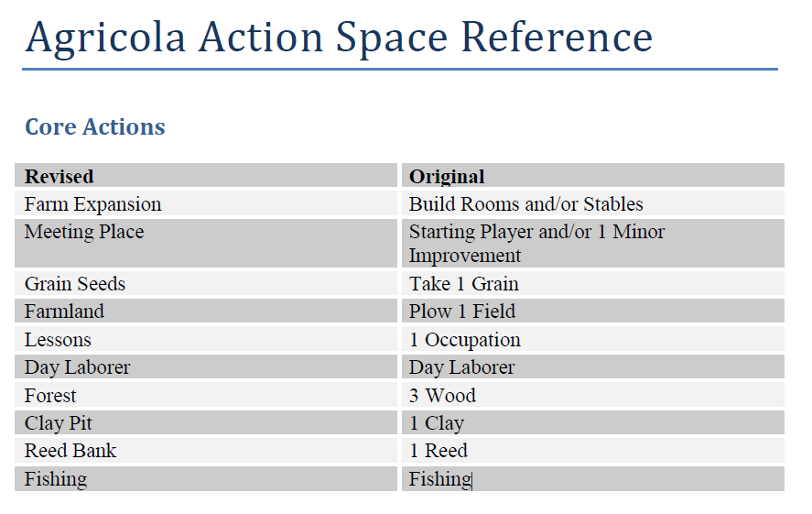
Task: Place cursor in the Original column Fishing cell
Action: pos(593,479)
